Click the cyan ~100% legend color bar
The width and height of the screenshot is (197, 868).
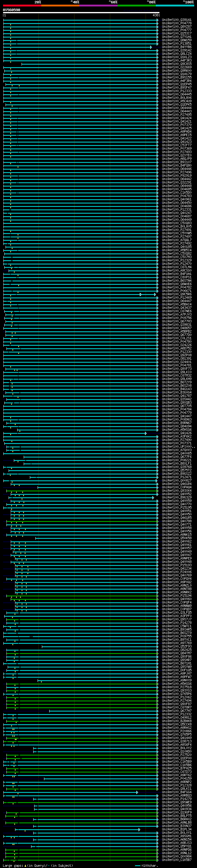(x=175, y=6)
